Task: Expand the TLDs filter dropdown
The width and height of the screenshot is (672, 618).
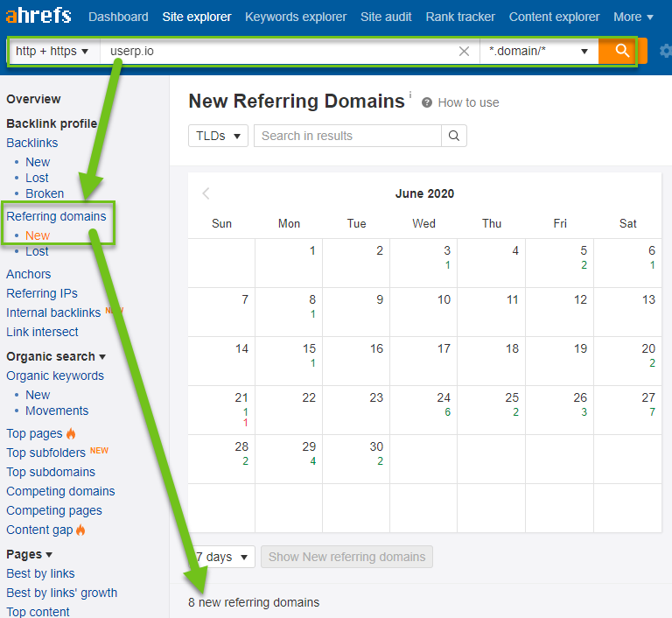Action: 218,136
